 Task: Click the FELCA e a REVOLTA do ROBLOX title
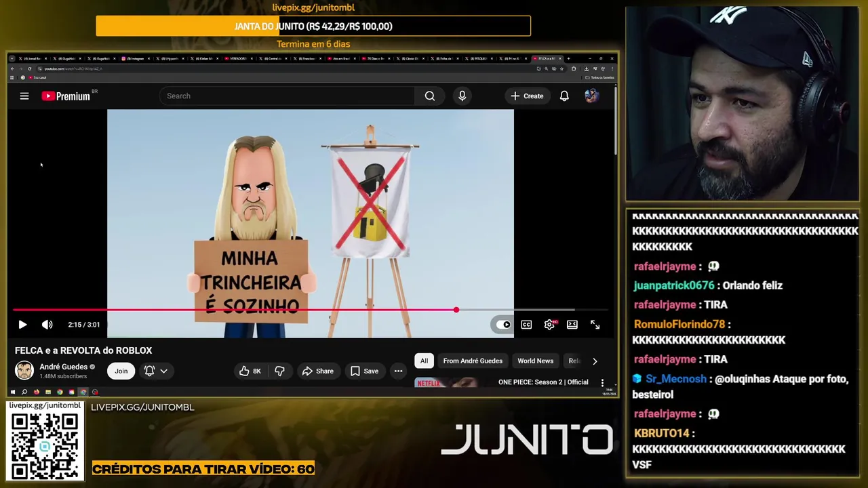[83, 350]
